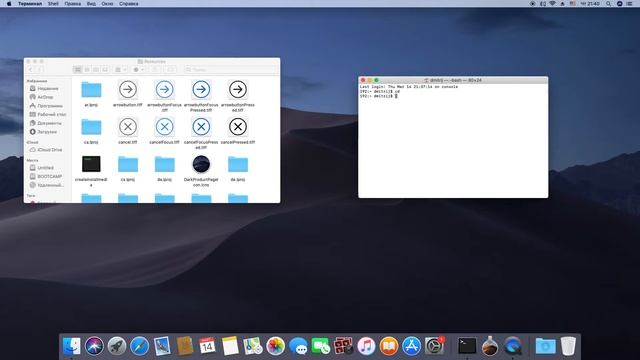Select arrowbuttonPressed.tiff file icon

(x=238, y=89)
